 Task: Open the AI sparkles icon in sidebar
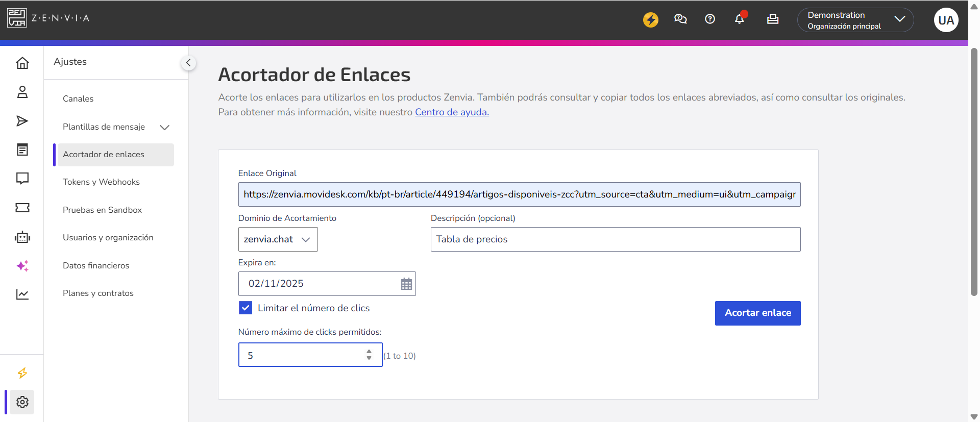click(x=22, y=266)
